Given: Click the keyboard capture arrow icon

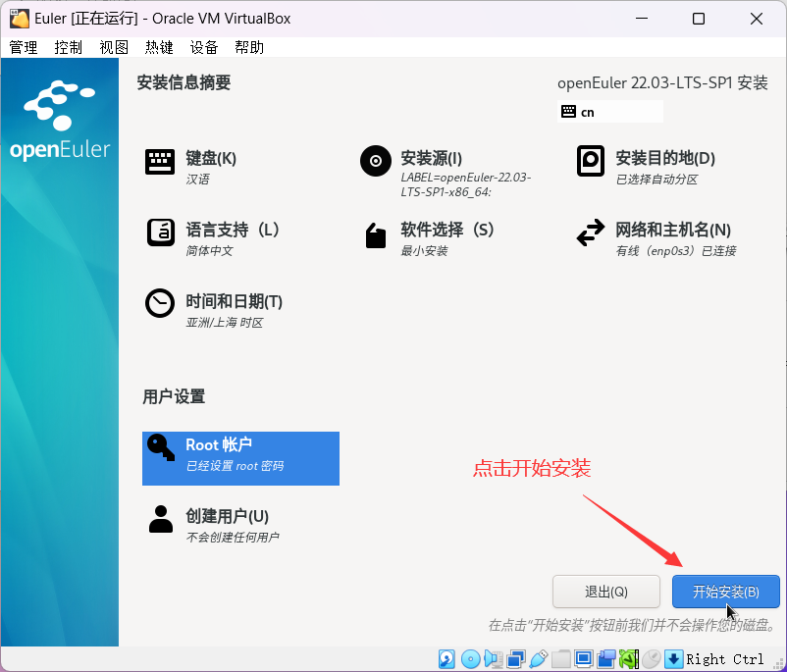Looking at the screenshot, I should 673,659.
